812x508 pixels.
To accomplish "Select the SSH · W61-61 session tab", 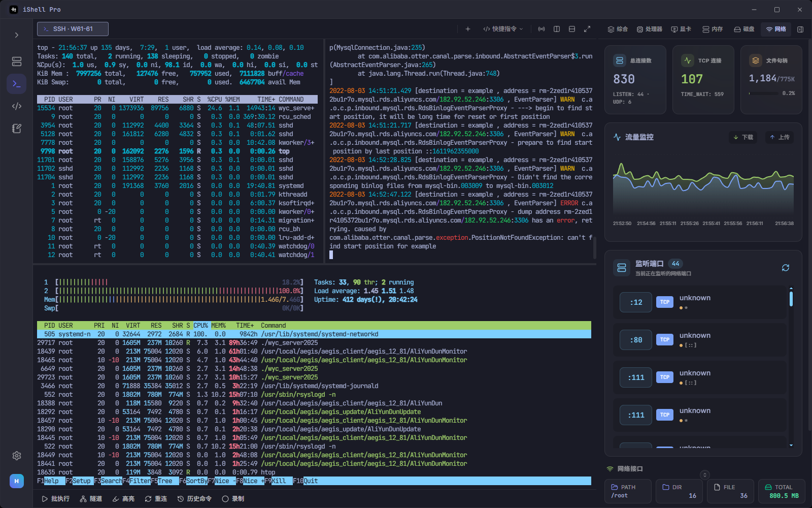I will [73, 29].
